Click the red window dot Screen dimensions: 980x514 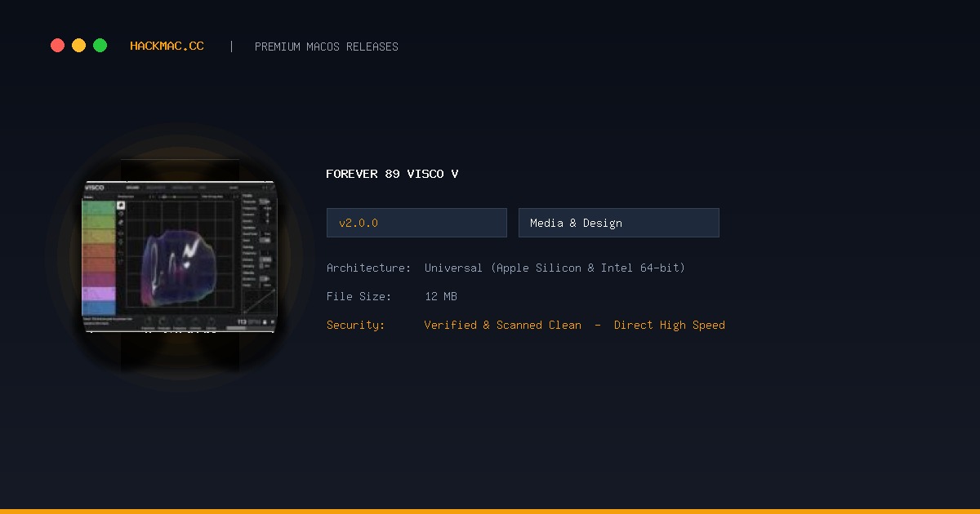point(57,46)
